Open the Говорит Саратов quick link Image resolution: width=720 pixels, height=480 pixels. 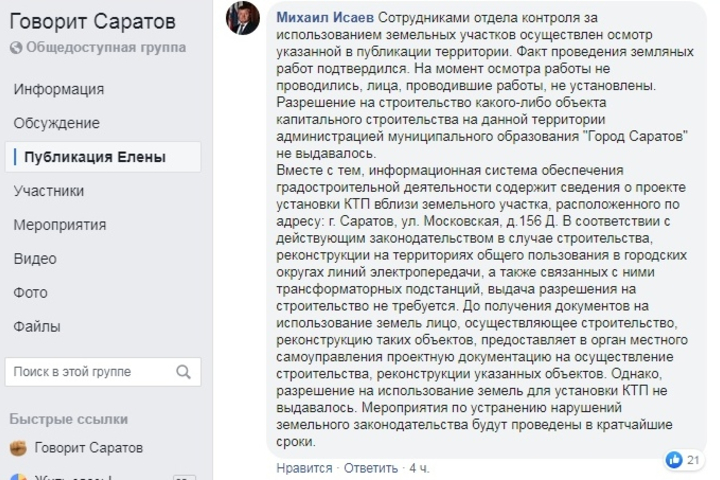click(89, 448)
